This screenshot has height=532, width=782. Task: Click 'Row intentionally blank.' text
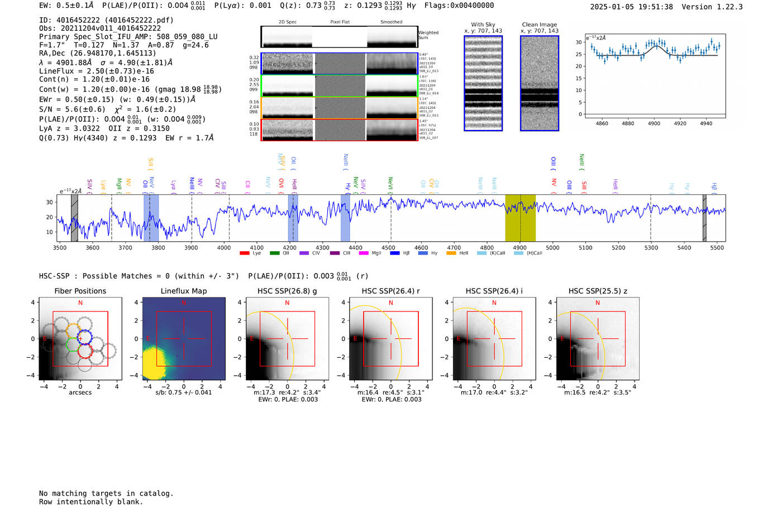[91, 502]
